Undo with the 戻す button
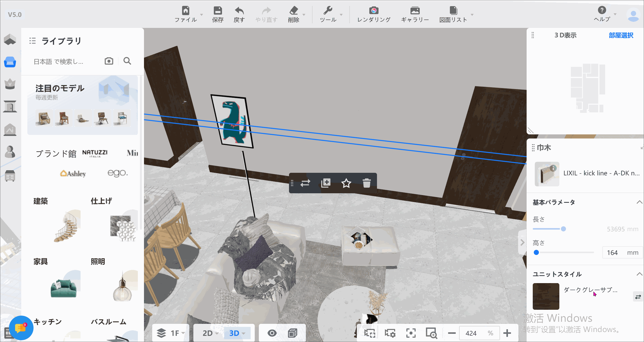The width and height of the screenshot is (644, 342). click(239, 14)
